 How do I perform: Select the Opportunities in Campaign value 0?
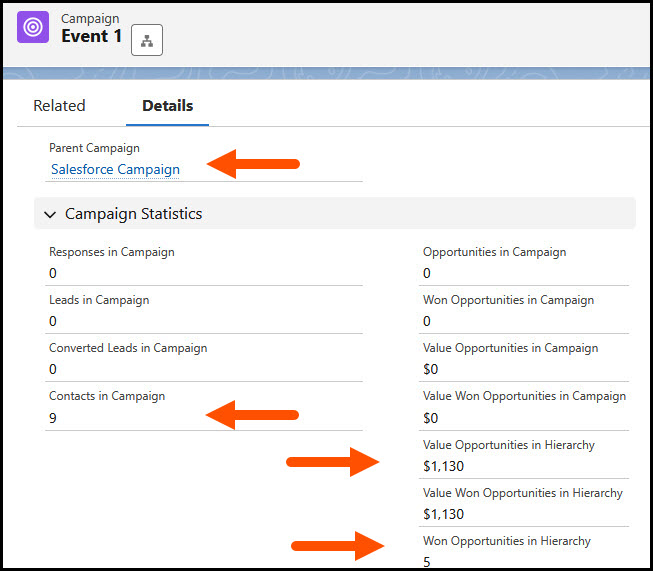pos(427,273)
